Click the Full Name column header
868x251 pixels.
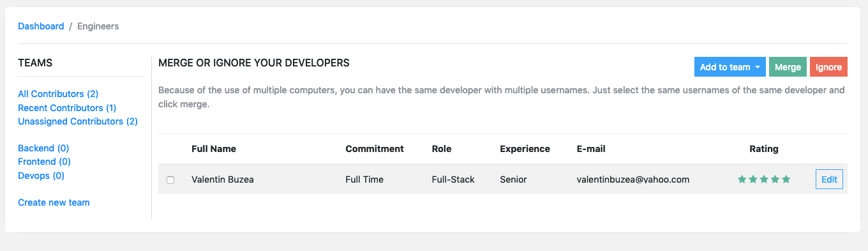point(214,149)
